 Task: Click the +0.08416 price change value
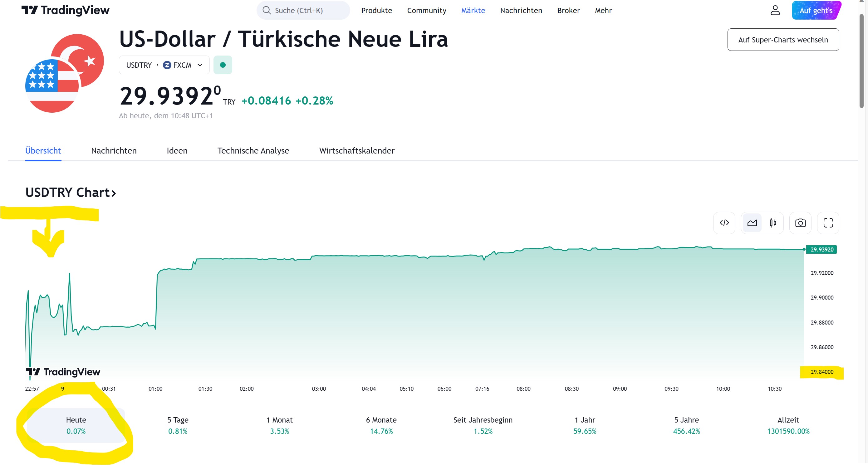266,100
